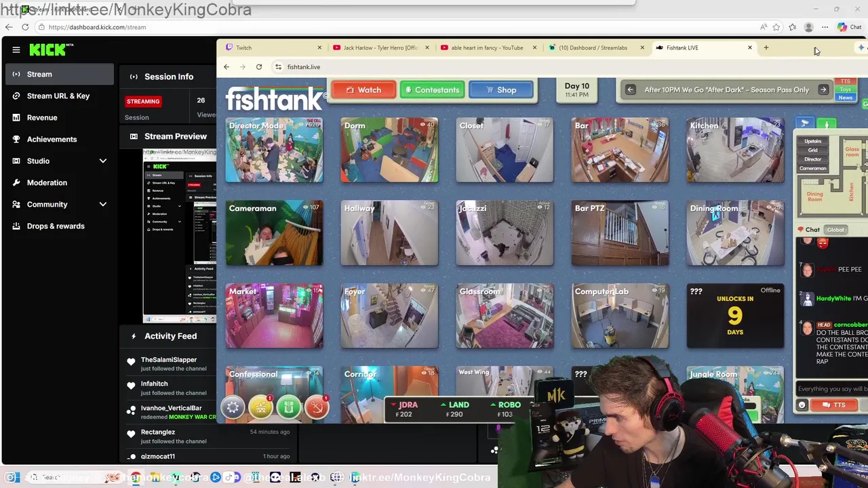Open the Director Mode camera
Image resolution: width=868 pixels, height=488 pixels.
click(x=274, y=150)
